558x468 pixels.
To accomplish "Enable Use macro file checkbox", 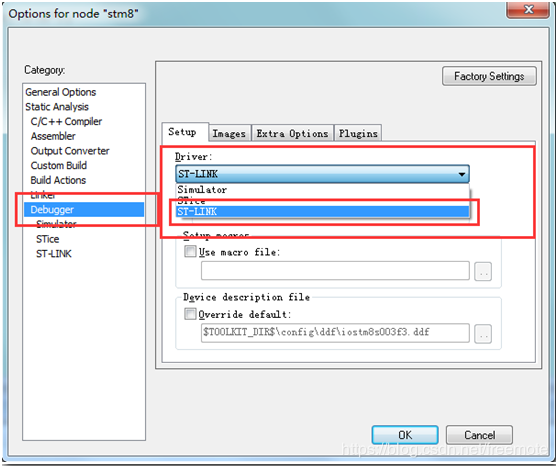I will pyautogui.click(x=190, y=252).
